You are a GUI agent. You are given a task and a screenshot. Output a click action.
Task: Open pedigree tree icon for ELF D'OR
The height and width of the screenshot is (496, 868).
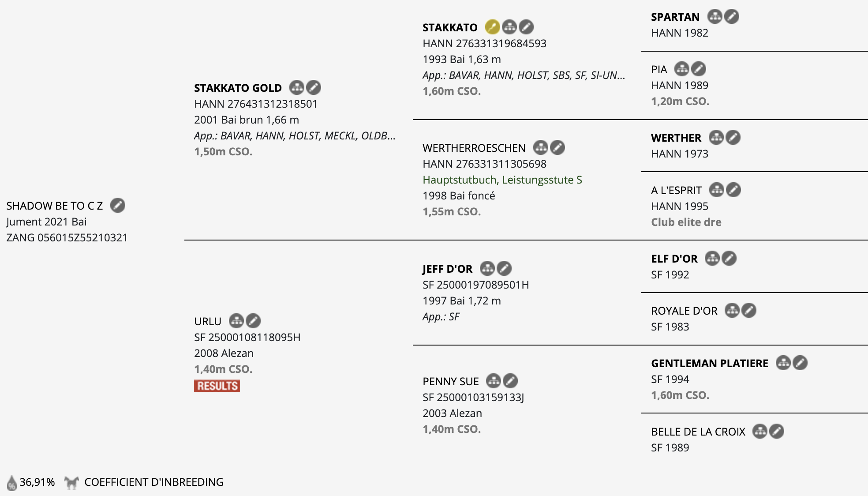click(712, 258)
